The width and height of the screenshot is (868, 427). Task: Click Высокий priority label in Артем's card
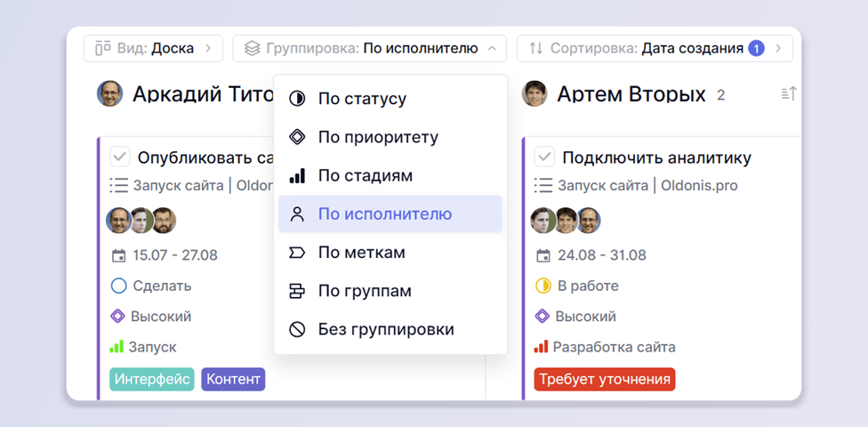tap(586, 317)
